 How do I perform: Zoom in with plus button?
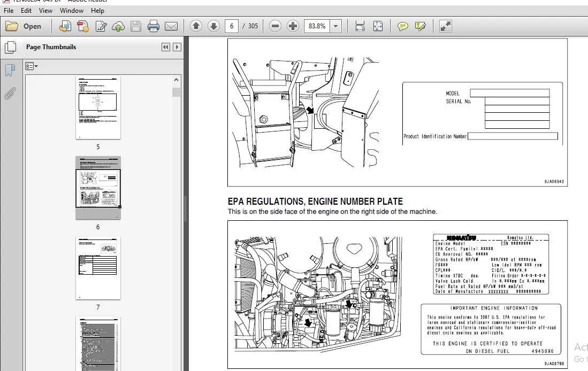click(x=293, y=26)
